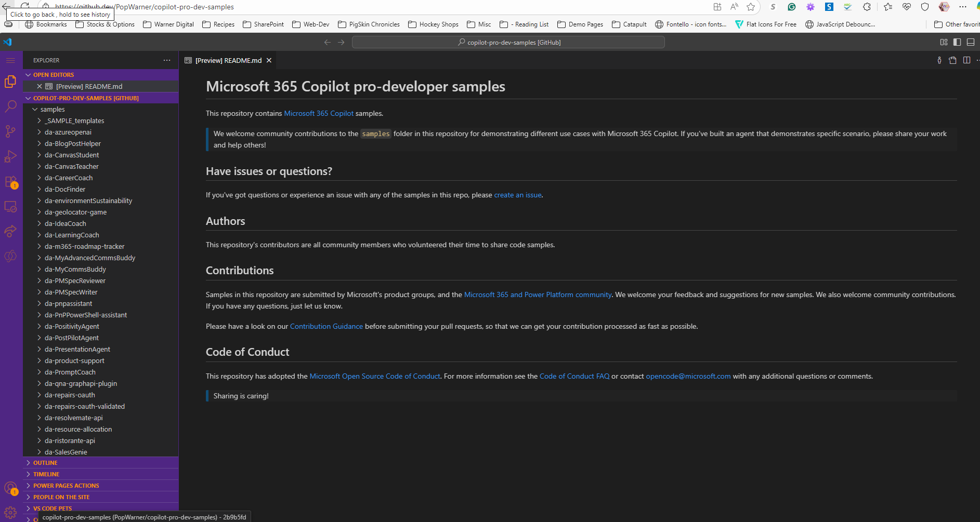Go forward in editor navigation
Image resolution: width=980 pixels, height=522 pixels.
point(341,42)
